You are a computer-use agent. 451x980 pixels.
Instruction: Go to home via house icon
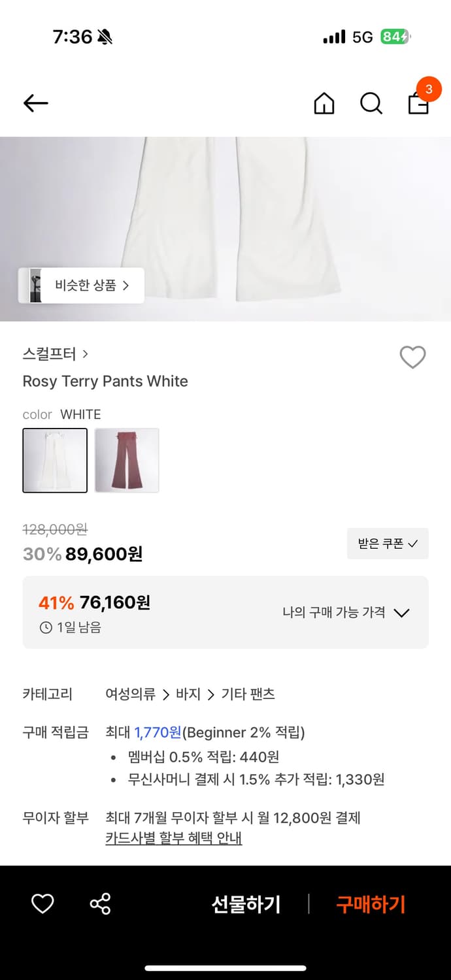click(324, 103)
